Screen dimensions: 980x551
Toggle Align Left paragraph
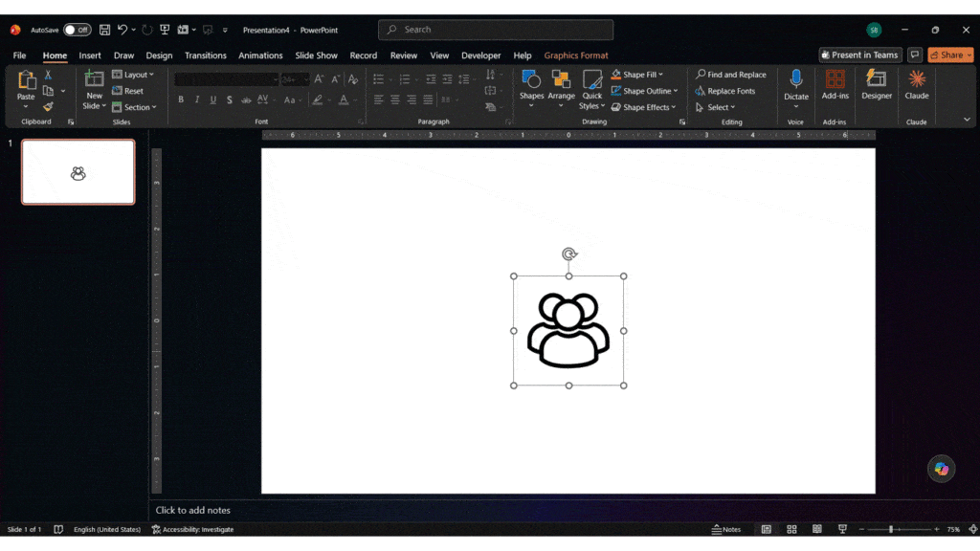tap(378, 99)
